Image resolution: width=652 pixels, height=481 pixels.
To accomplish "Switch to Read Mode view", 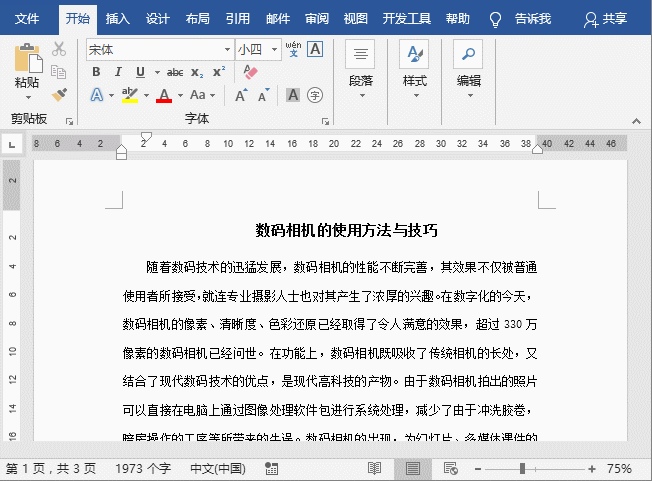I will [x=374, y=468].
